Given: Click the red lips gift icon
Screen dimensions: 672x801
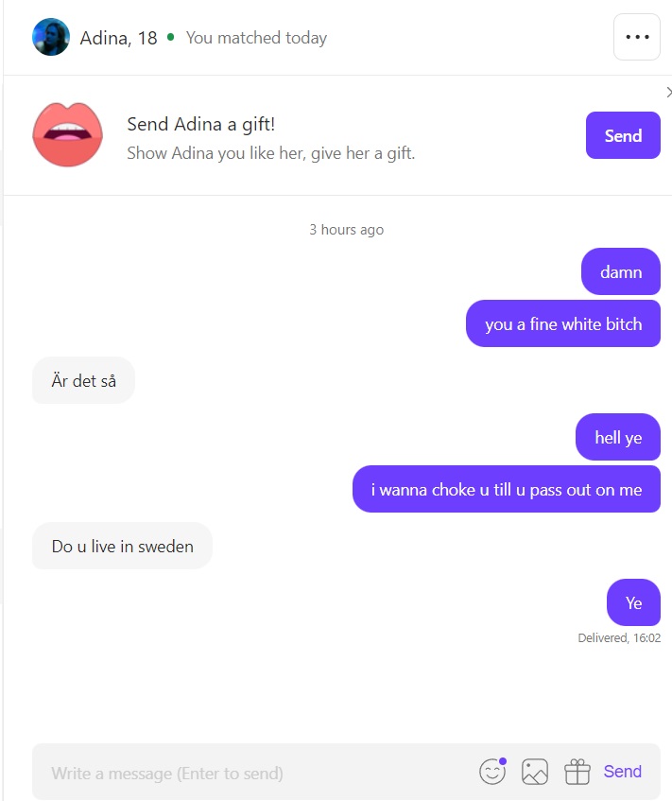Looking at the screenshot, I should click(67, 134).
